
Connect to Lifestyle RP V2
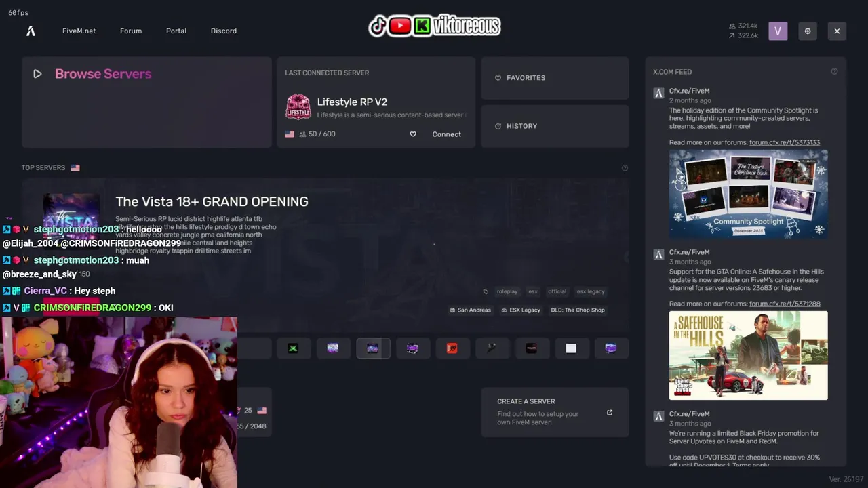pos(446,134)
